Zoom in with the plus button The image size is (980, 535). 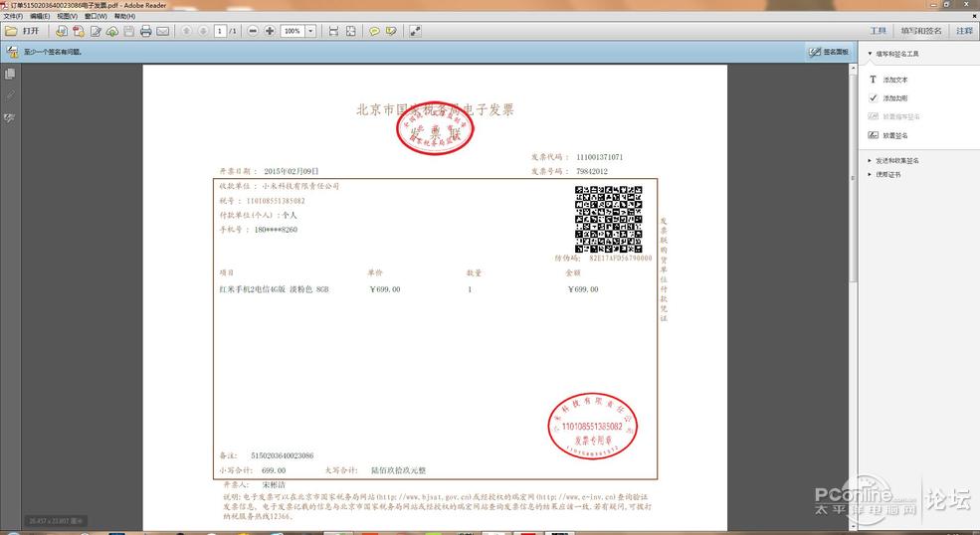(270, 31)
